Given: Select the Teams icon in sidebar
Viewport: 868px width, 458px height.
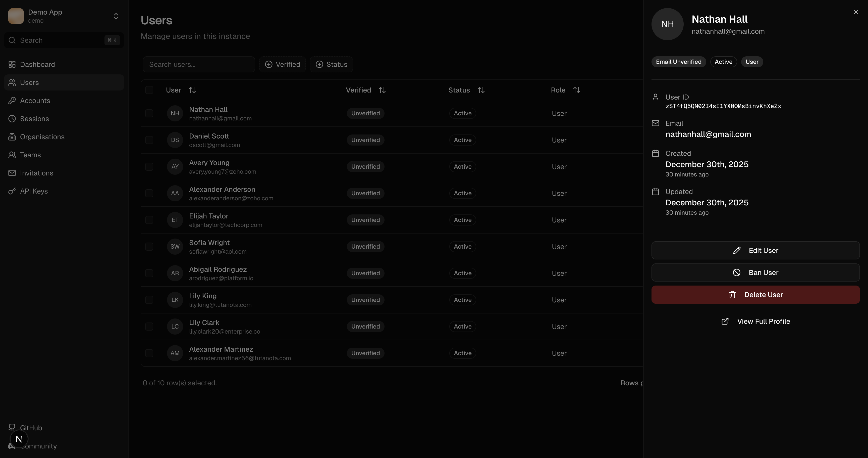Looking at the screenshot, I should click(12, 155).
